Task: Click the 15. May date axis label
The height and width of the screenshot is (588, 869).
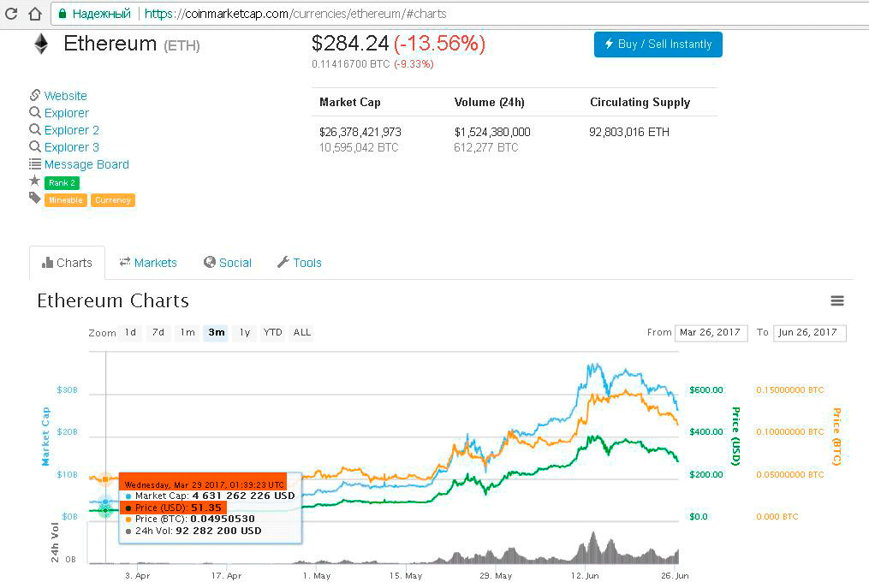Action: click(405, 576)
